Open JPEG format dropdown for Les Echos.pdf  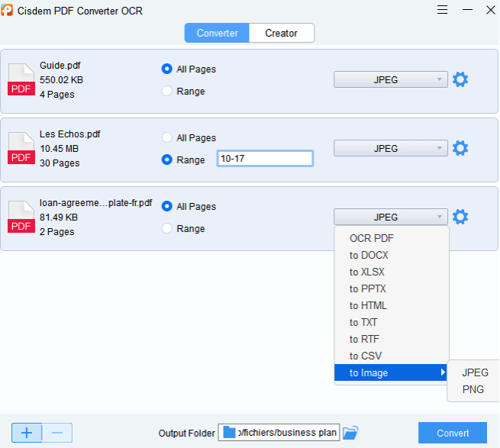[391, 148]
